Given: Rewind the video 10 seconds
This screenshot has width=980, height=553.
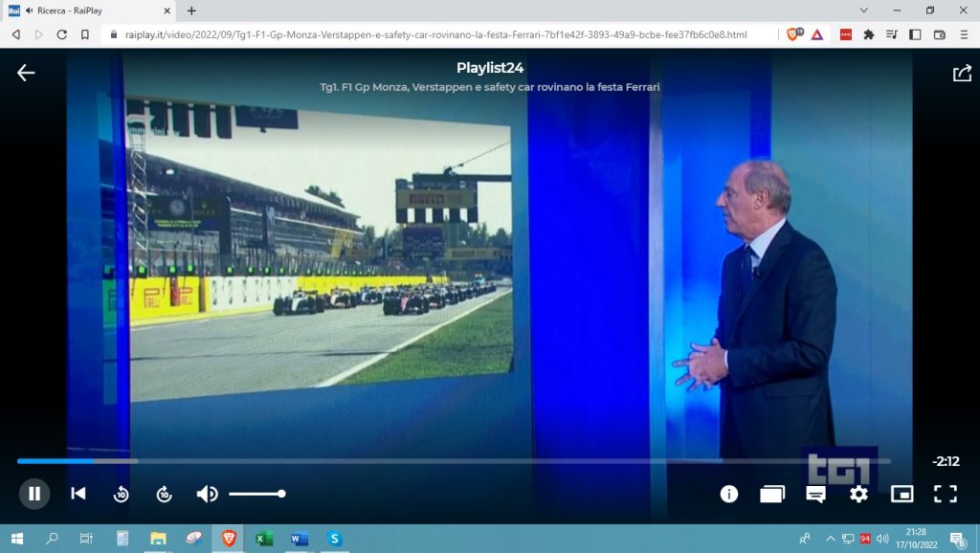Looking at the screenshot, I should (121, 494).
